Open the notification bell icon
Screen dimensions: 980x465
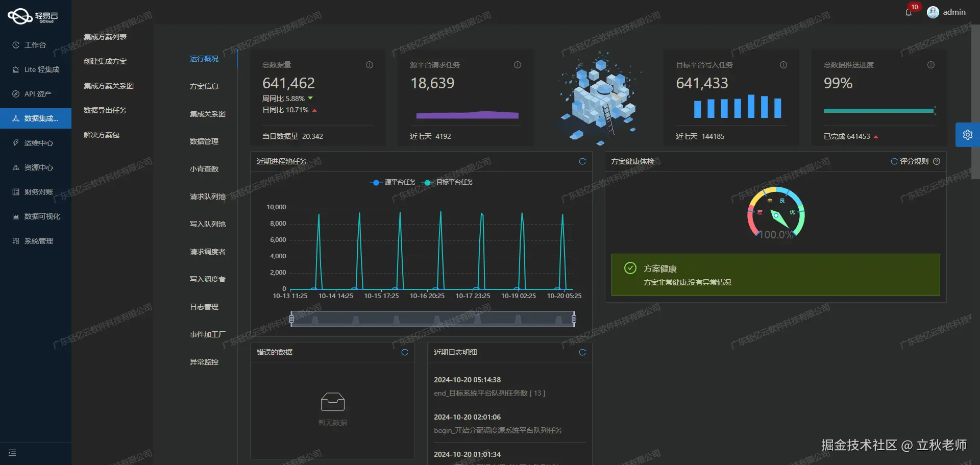coord(909,12)
